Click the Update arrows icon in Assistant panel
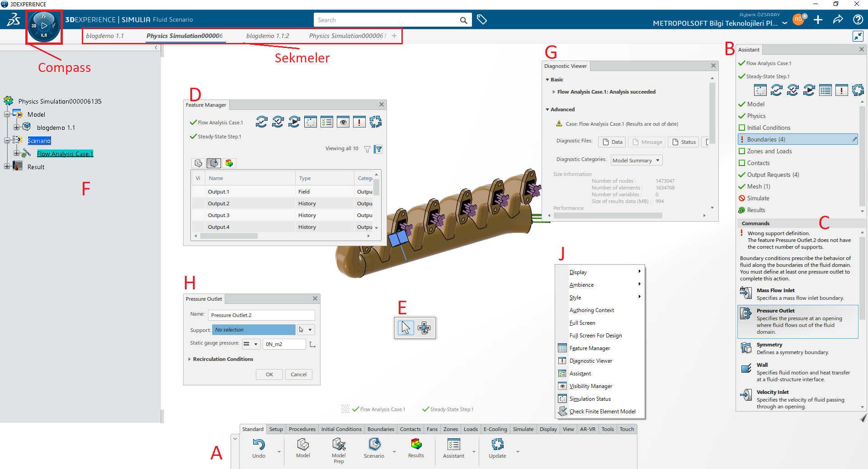This screenshot has width=868, height=469. tap(858, 90)
